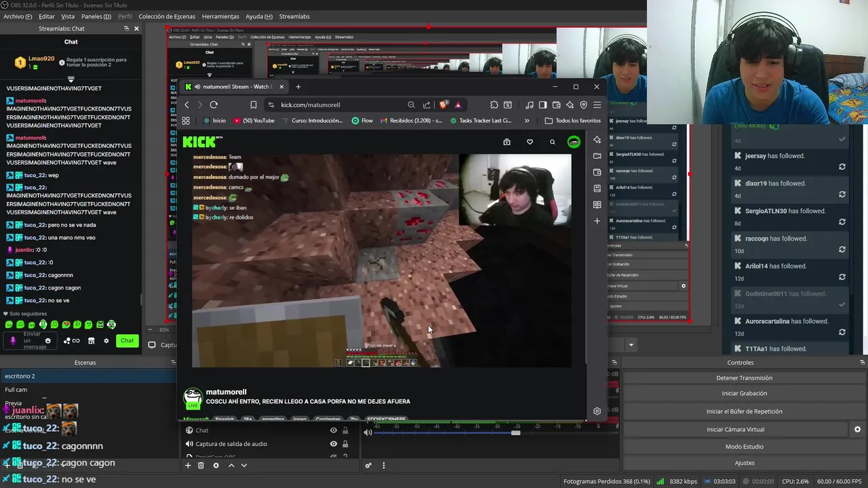The height and width of the screenshot is (488, 868).
Task: Go back in the browser window
Action: [x=187, y=104]
